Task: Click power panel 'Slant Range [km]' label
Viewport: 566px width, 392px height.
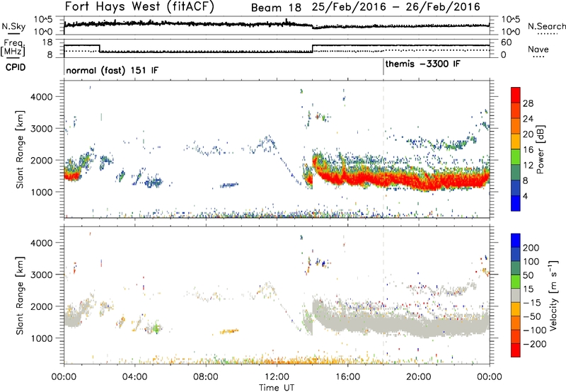Action: click(20, 149)
